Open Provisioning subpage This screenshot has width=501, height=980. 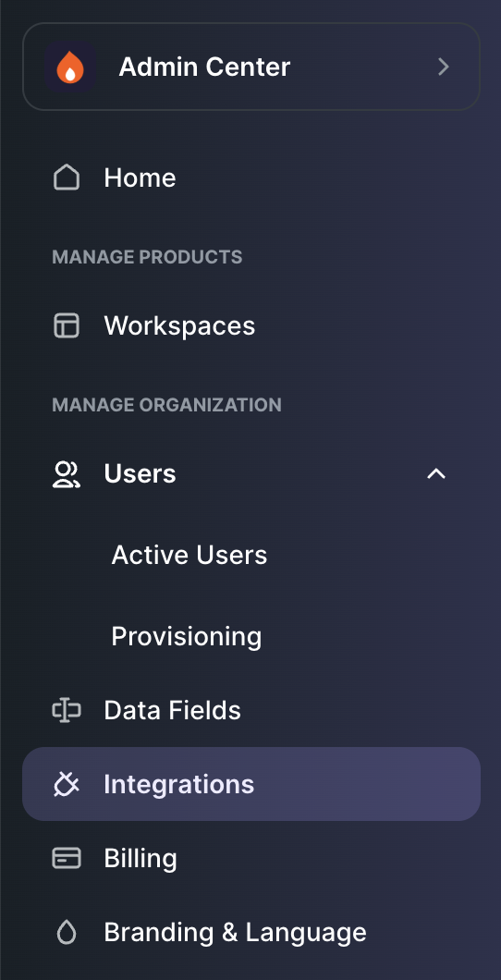[186, 637]
